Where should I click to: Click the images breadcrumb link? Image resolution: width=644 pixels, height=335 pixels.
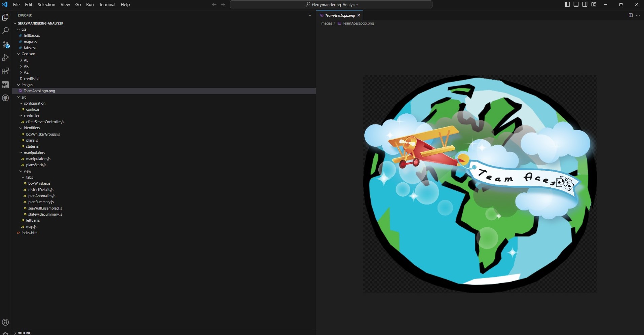tap(326, 23)
